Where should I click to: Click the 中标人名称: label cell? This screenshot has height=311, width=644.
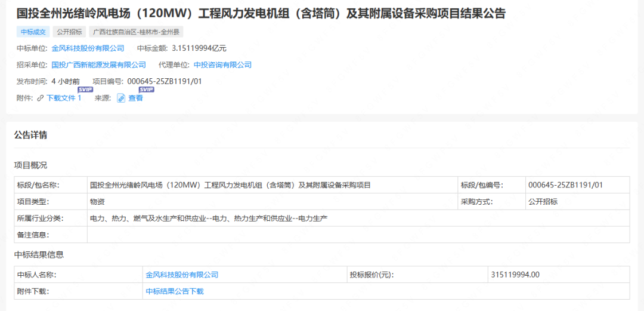click(x=79, y=275)
